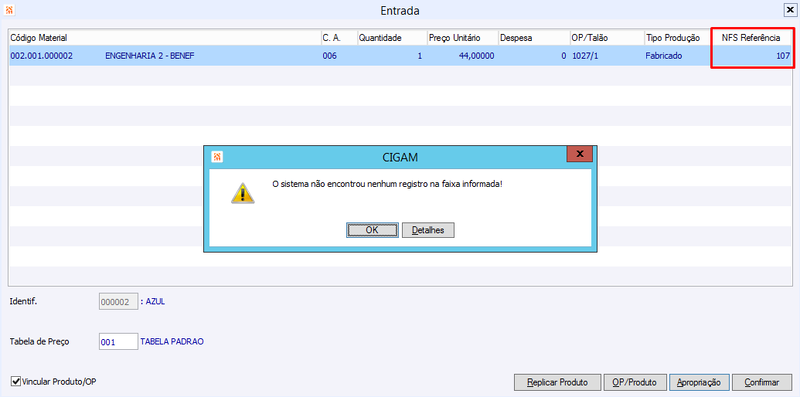This screenshot has width=800, height=397.
Task: Close the Entrada window
Action: (789, 10)
